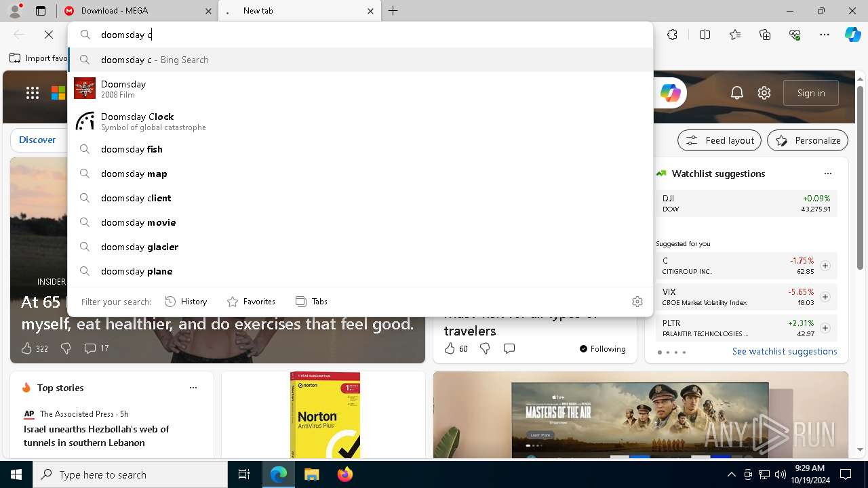
Task: Open the apps grid launcher
Action: 33,93
